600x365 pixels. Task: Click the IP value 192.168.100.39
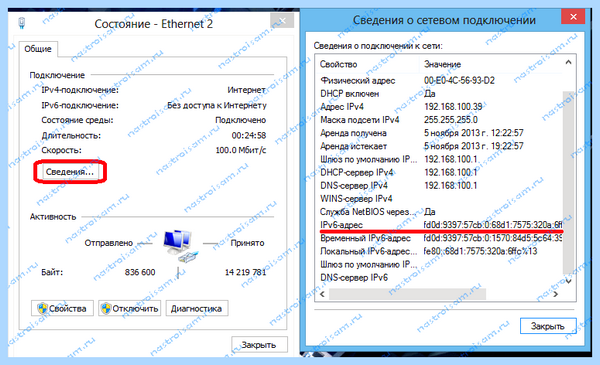tap(453, 107)
